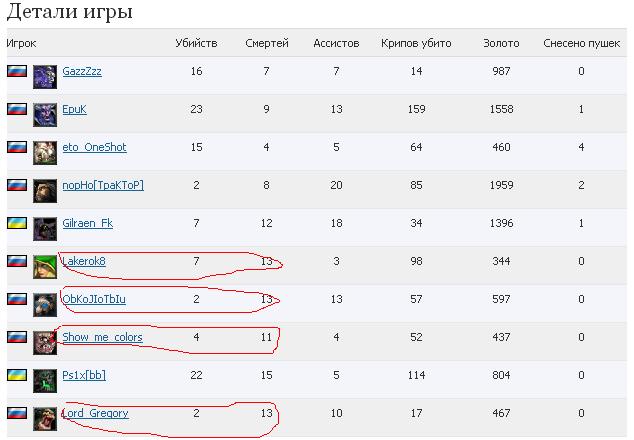Open Ps1x[bb] player profile link

[x=84, y=375]
